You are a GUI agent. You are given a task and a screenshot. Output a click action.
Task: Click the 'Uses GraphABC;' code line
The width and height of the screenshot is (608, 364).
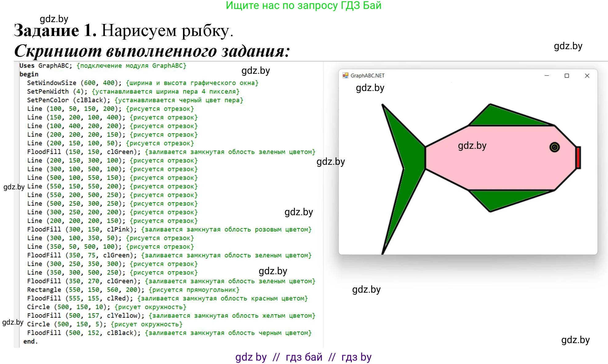46,65
